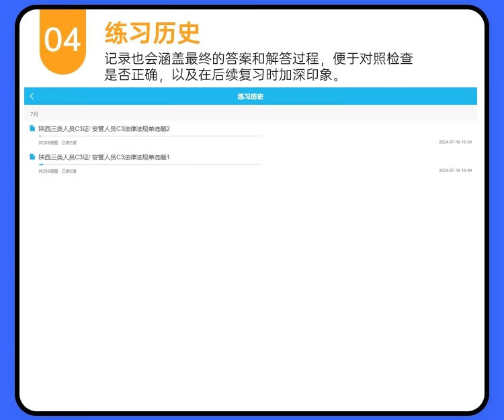
Task: Click the 2024-07-10 15:49 timestamp
Action: tap(455, 171)
